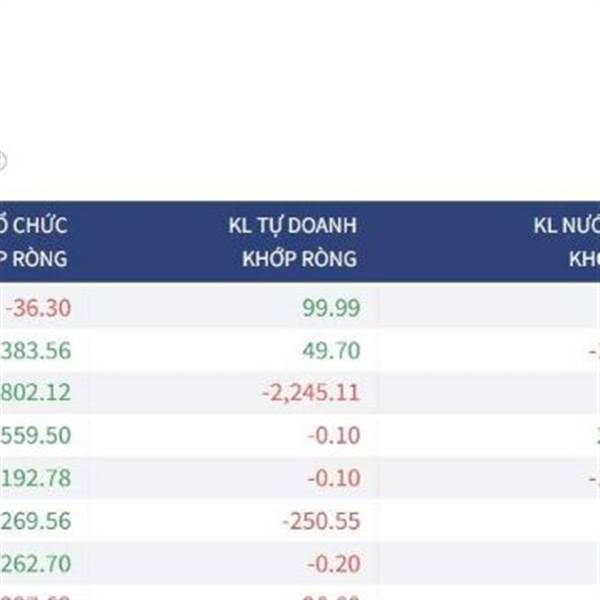Click the foreign column cell in 192.78 row
This screenshot has width=600, height=600.
pyautogui.click(x=594, y=479)
